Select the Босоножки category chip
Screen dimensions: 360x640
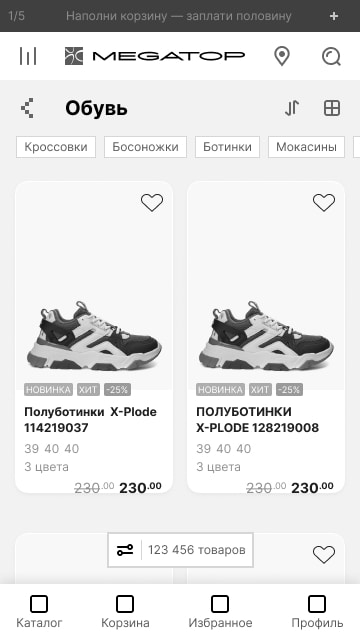pyautogui.click(x=145, y=147)
